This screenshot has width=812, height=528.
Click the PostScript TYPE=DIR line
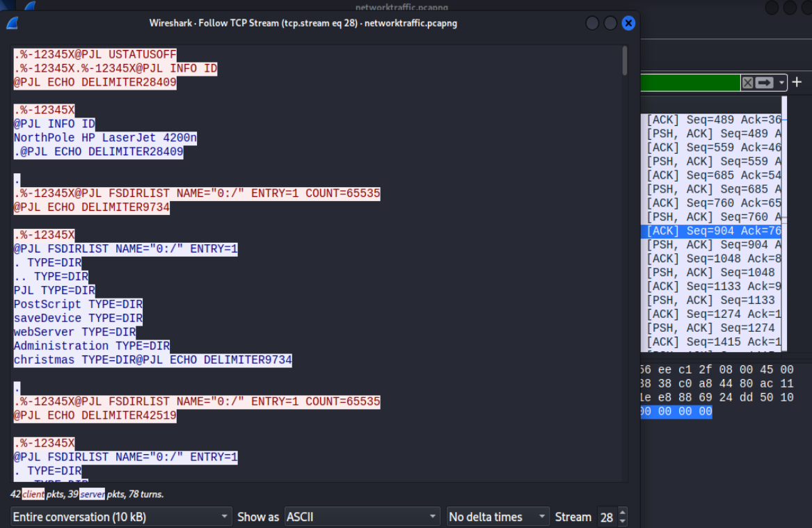pyautogui.click(x=78, y=305)
